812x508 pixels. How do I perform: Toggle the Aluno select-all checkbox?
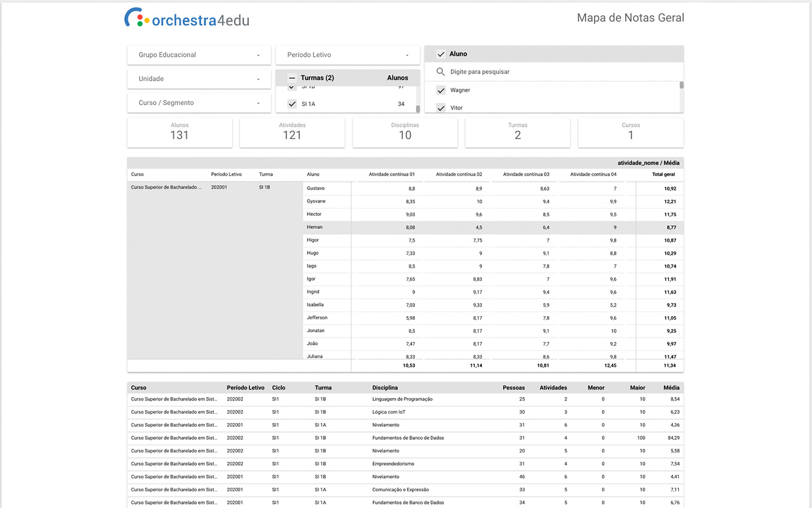(441, 54)
